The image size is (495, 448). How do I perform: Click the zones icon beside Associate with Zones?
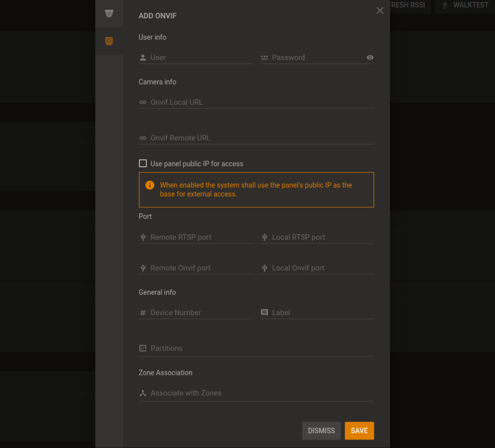[x=142, y=393]
